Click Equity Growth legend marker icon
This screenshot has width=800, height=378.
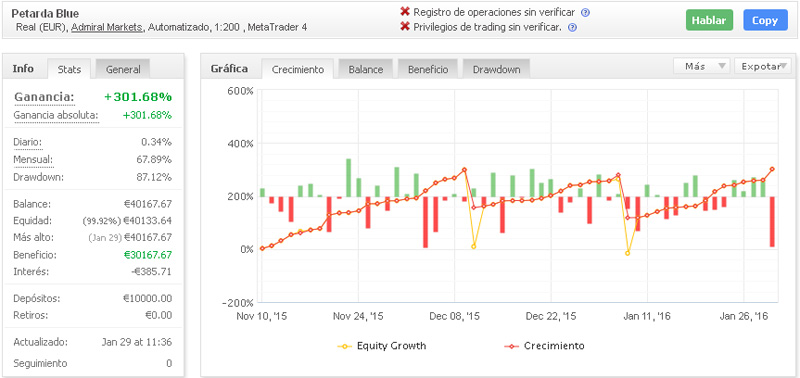pyautogui.click(x=344, y=346)
